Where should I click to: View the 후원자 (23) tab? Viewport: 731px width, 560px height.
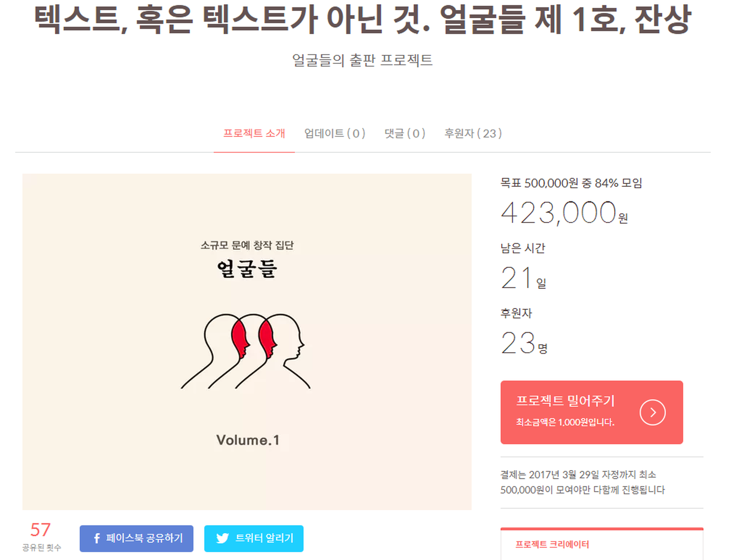[473, 134]
